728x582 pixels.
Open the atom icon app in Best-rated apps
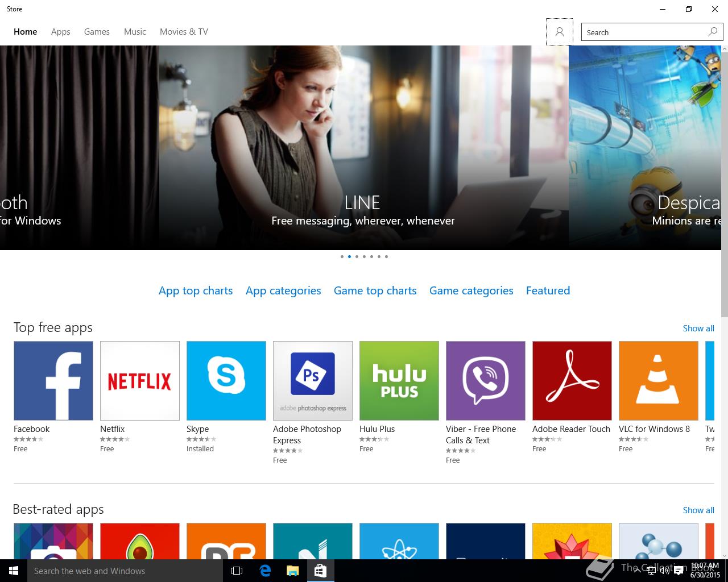pos(399,541)
